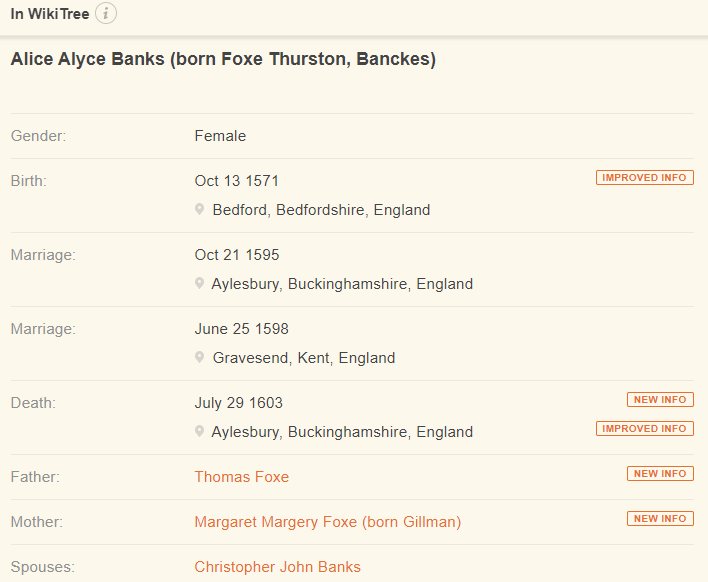Click the WikiTree info icon

tap(106, 14)
